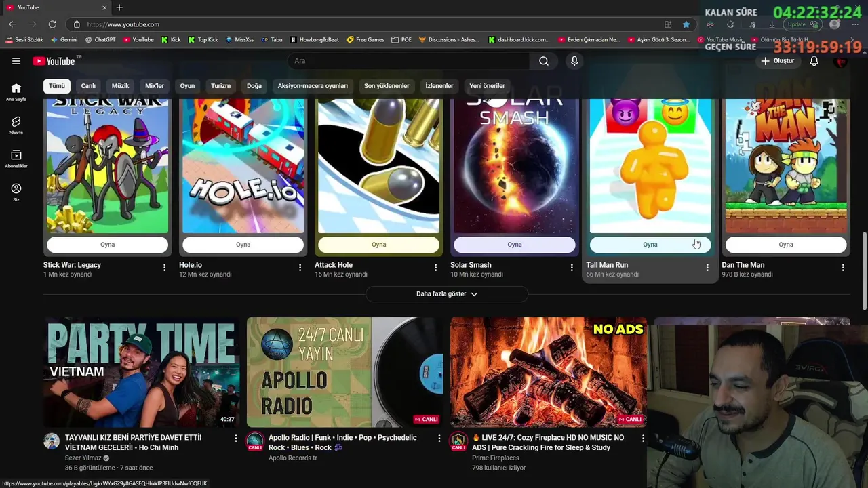This screenshot has height=488, width=868.
Task: Open the Apollo Radio live thumbnail
Action: coord(345,372)
